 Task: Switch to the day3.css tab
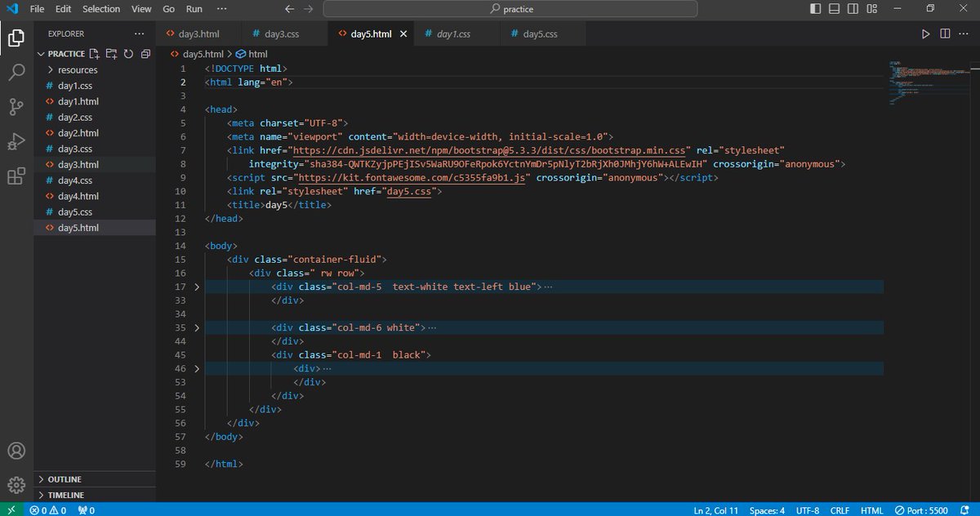[x=282, y=34]
